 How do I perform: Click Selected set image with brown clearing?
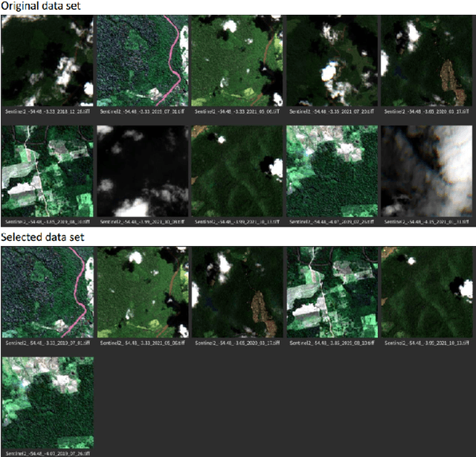(237, 293)
